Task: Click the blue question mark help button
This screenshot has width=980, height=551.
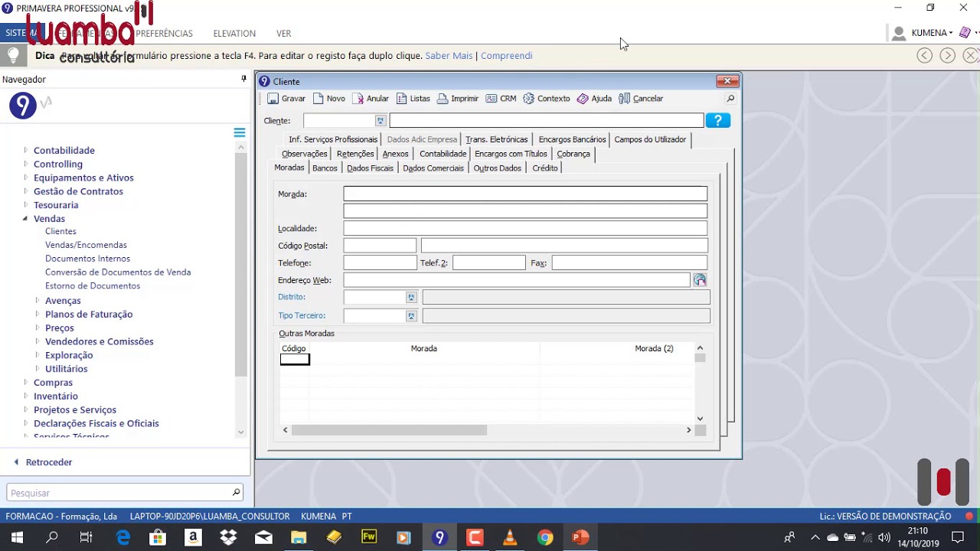Action: 718,121
